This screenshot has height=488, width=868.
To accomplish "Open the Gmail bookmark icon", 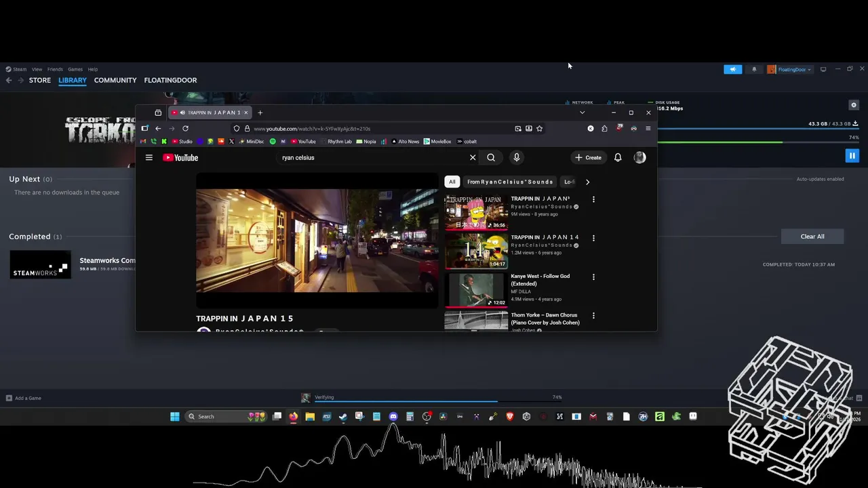I will (142, 142).
